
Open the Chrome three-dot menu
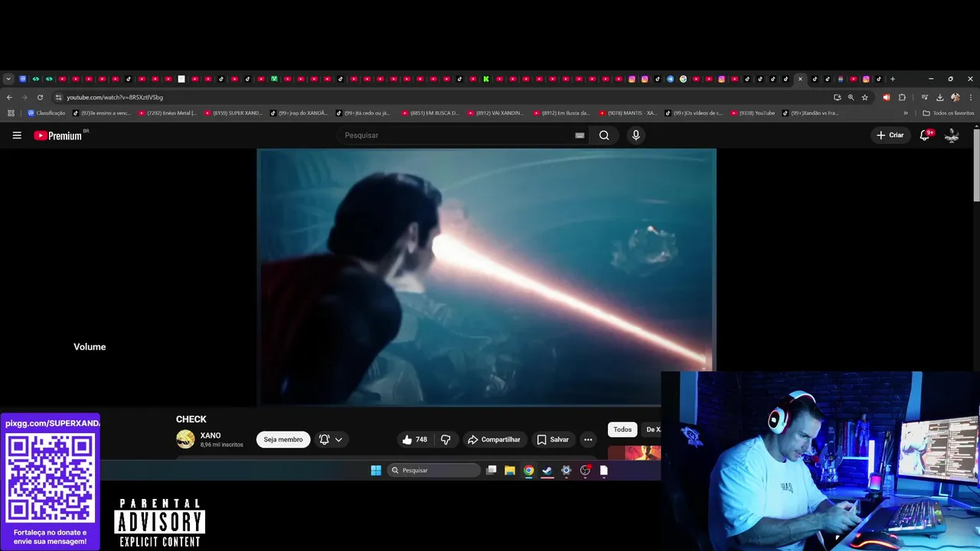tap(971, 98)
